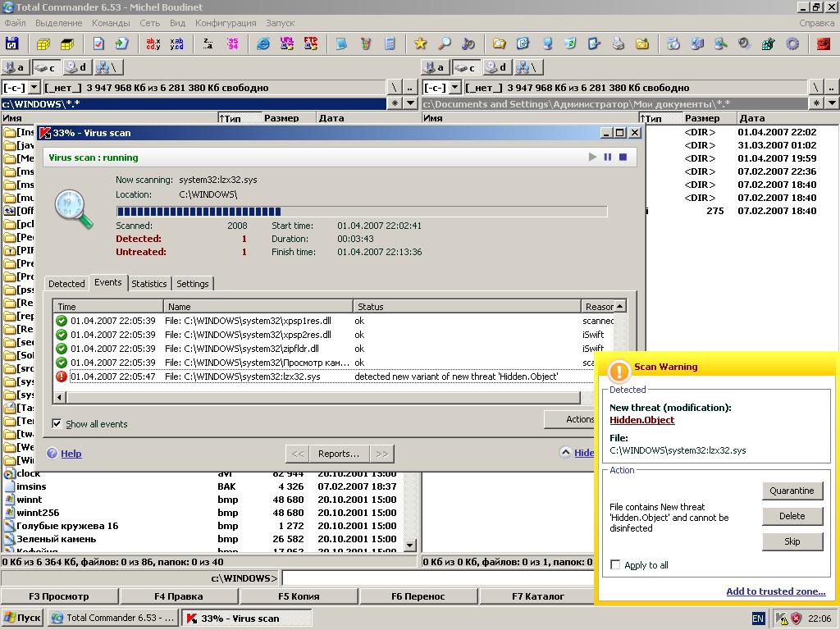The image size is (840, 630).
Task: Click the events list horizontal scrollbar
Action: click(320, 398)
